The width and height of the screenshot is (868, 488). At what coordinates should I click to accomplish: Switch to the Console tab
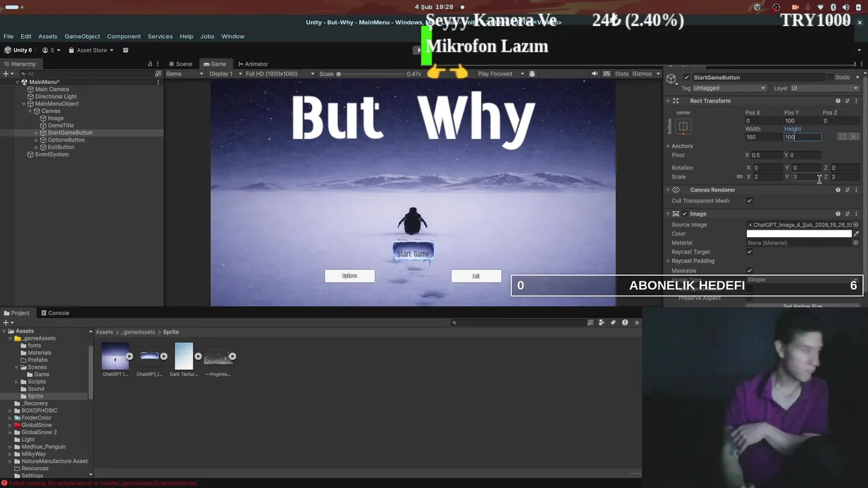[55, 313]
